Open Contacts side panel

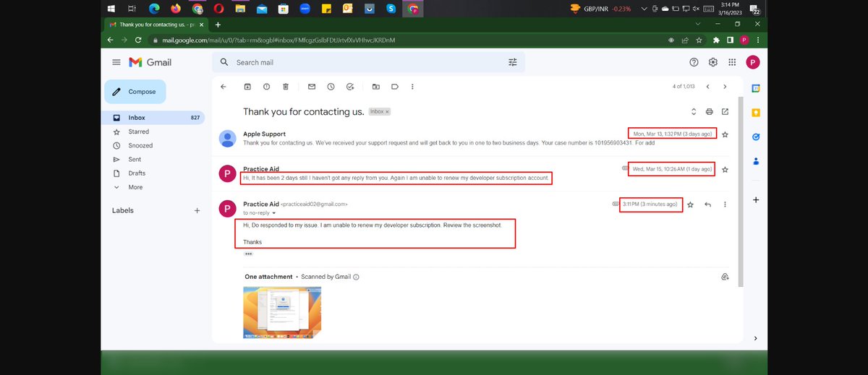(755, 162)
